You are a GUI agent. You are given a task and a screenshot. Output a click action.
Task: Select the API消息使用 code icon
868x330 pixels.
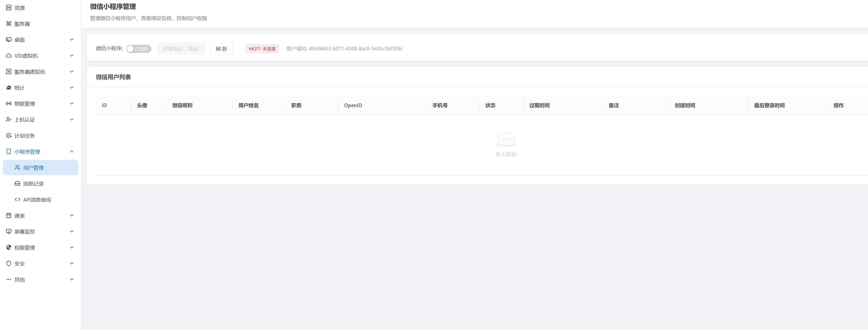click(17, 199)
